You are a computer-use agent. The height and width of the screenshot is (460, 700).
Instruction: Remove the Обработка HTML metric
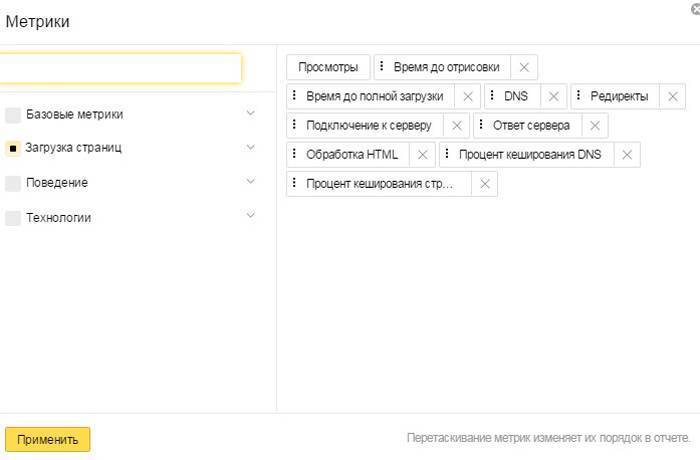(422, 155)
